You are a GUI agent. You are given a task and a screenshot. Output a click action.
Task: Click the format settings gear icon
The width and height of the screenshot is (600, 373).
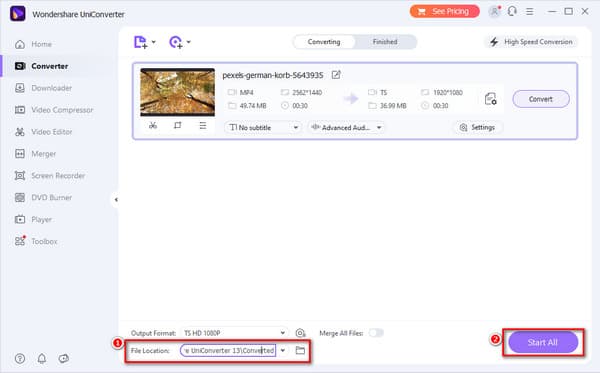[300, 333]
